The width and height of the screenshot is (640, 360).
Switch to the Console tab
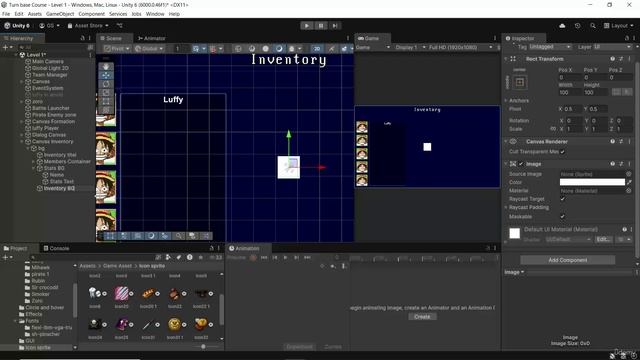click(x=56, y=248)
